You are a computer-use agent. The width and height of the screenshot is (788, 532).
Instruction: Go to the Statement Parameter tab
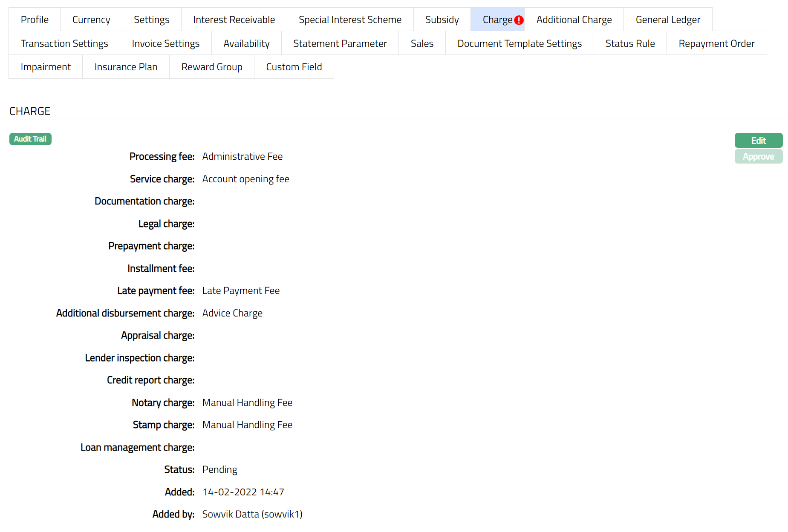340,43
